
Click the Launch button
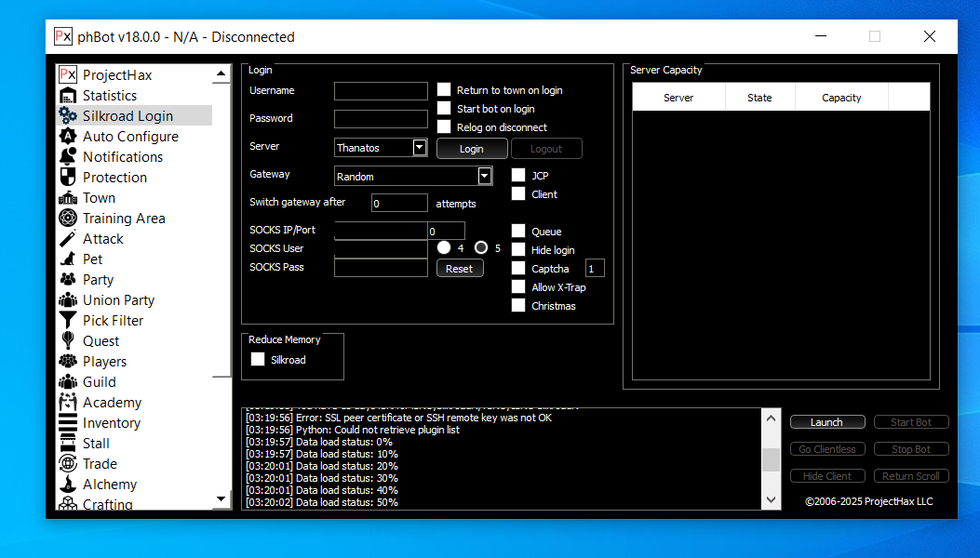coord(826,422)
